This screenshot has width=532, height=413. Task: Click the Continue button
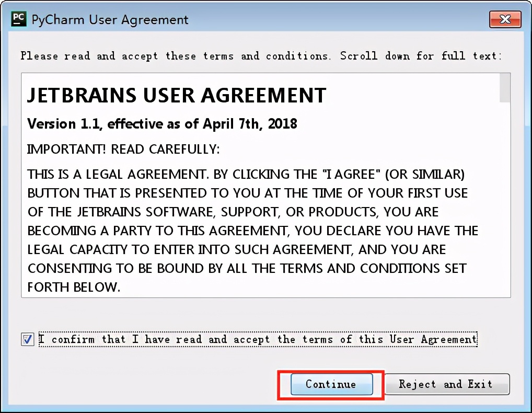pyautogui.click(x=331, y=384)
